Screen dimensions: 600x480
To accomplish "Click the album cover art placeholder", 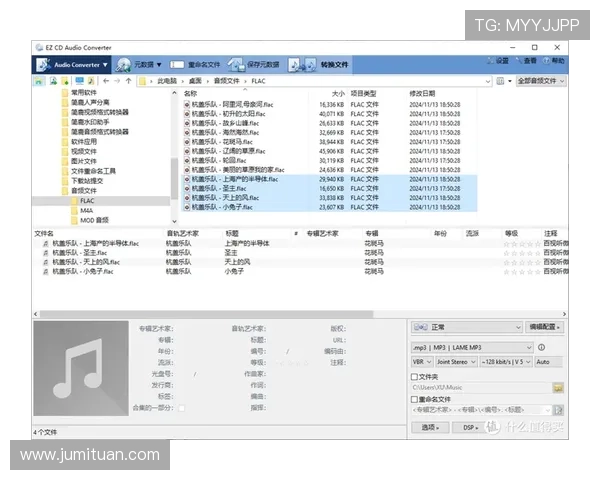I will point(81,368).
